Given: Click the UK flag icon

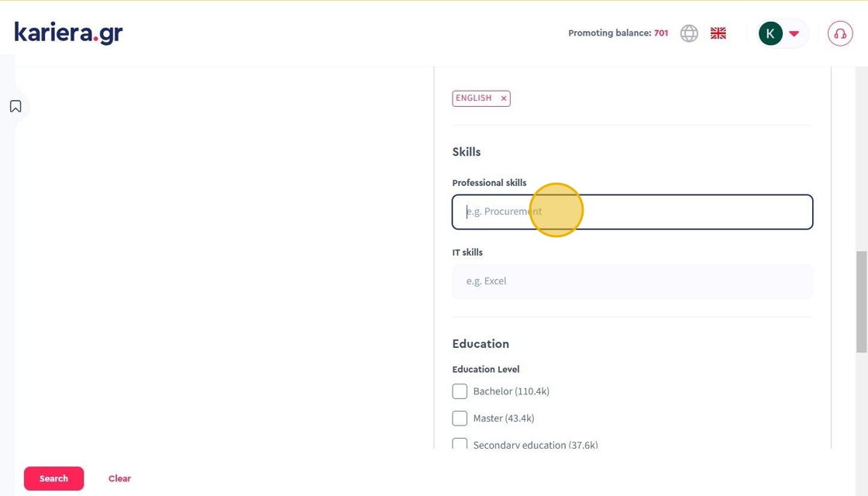Looking at the screenshot, I should [x=718, y=33].
